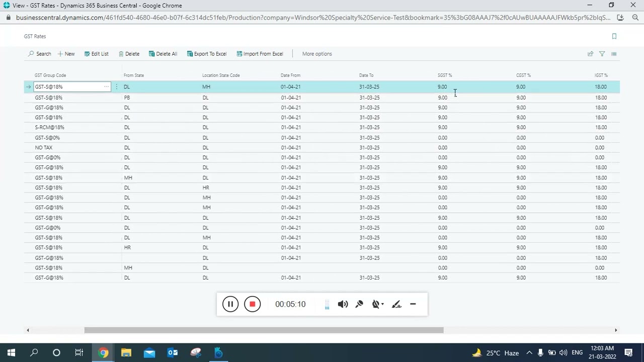The height and width of the screenshot is (362, 644).
Task: Click Edit List in the toolbar
Action: tap(96, 54)
